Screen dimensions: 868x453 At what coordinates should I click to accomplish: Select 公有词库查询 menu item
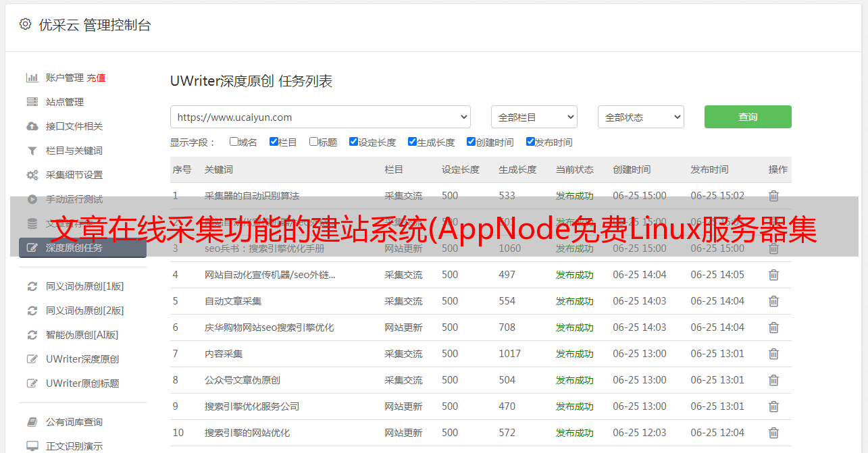pyautogui.click(x=74, y=422)
